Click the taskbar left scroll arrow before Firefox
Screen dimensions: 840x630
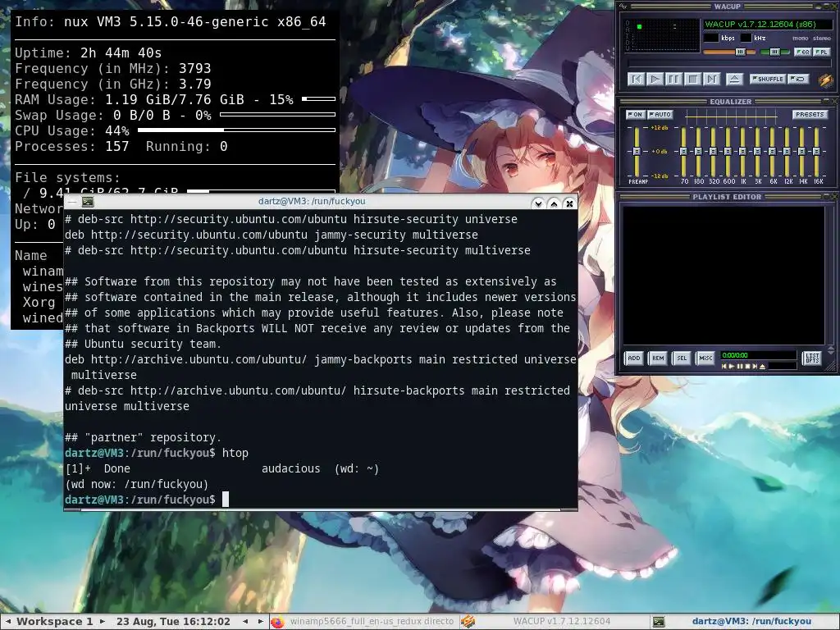pyautogui.click(x=245, y=622)
